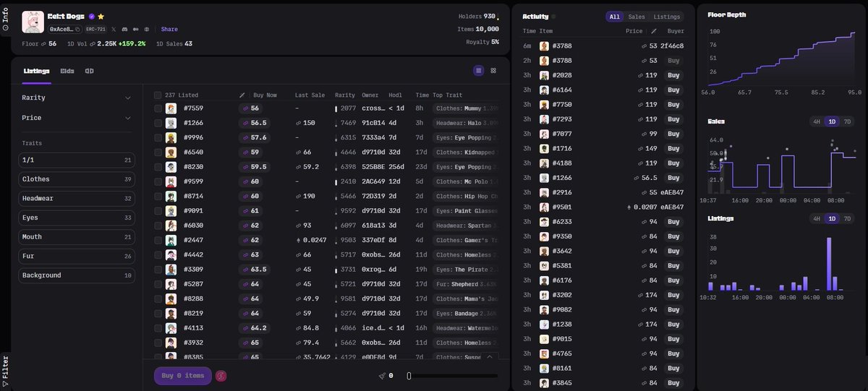Switch to the Listings tab

pyautogui.click(x=36, y=71)
